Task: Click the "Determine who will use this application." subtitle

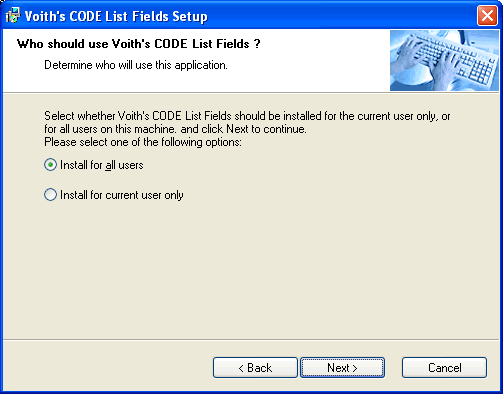Action: [x=136, y=65]
